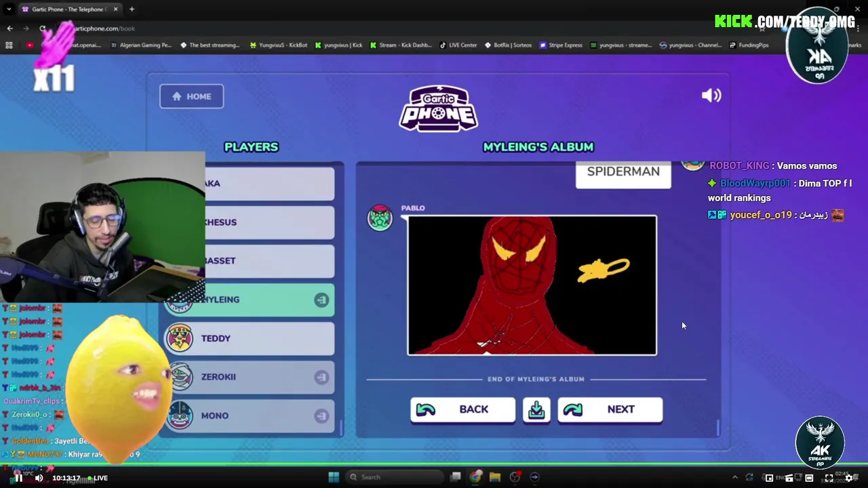The width and height of the screenshot is (868, 488).
Task: Open the browser tab search dropdown
Action: [x=9, y=9]
